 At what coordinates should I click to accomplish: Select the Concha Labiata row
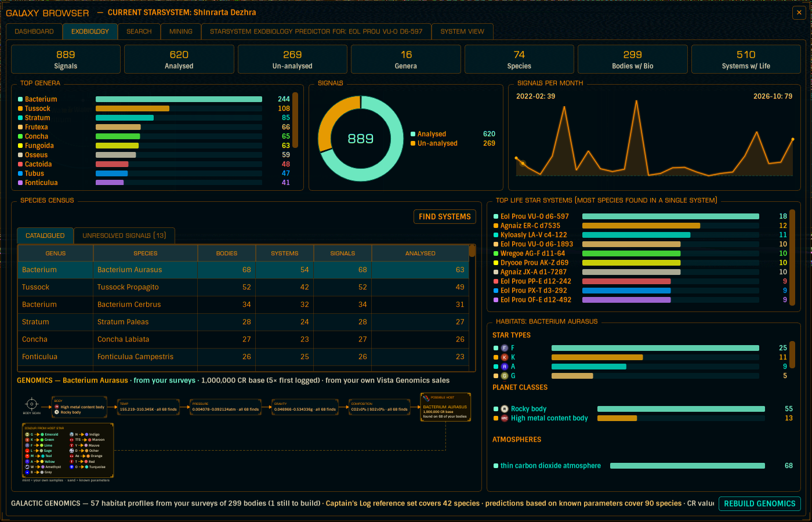[x=244, y=339]
